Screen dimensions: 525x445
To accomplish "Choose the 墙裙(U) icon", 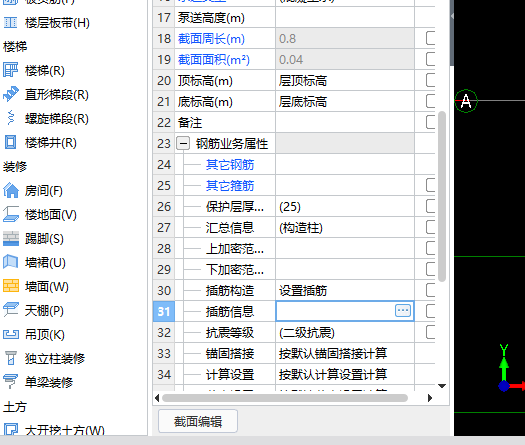I will (x=10, y=262).
